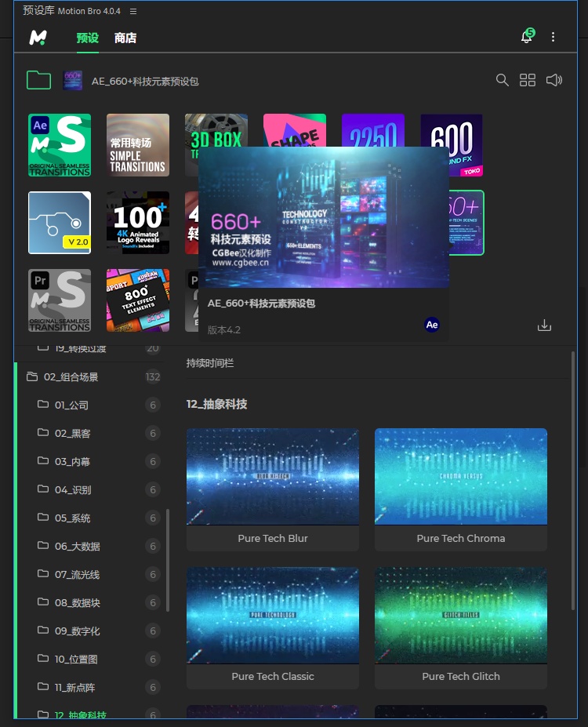Click the 660+ 科技元素预设 preview image
The width and height of the screenshot is (588, 727).
[324, 217]
